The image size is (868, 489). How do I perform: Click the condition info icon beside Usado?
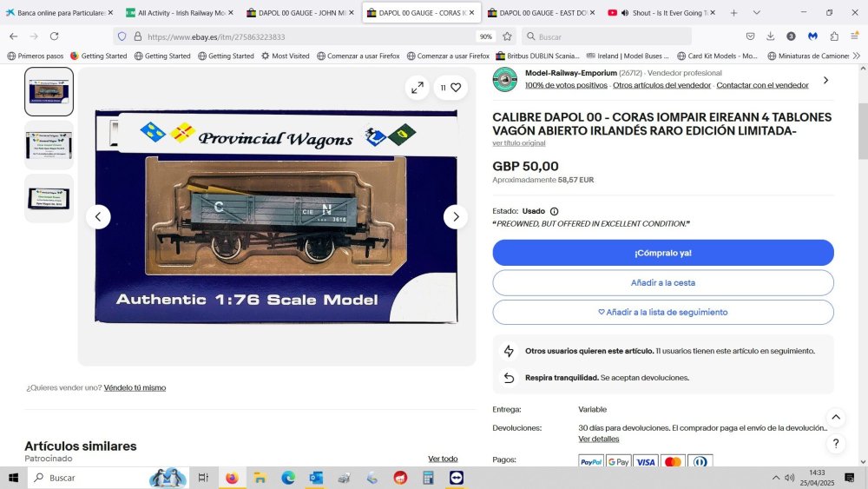point(554,211)
